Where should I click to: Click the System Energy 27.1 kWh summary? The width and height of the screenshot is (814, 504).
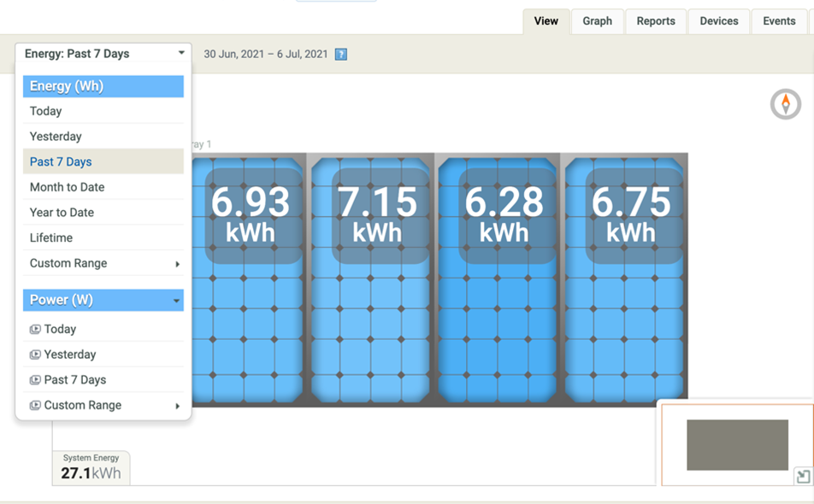91,467
